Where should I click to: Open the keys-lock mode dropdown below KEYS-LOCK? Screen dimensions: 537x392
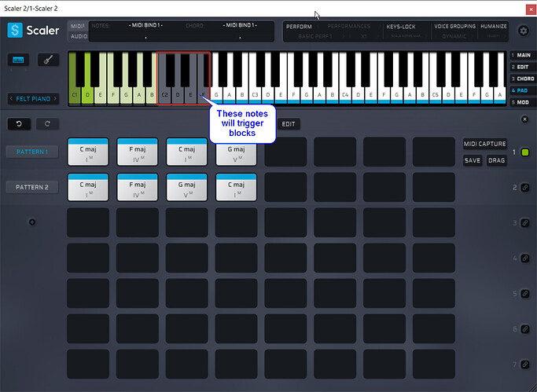click(406, 36)
